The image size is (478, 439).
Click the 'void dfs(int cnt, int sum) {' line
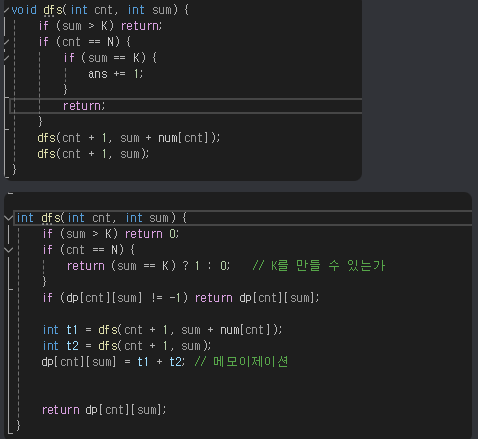[100, 10]
